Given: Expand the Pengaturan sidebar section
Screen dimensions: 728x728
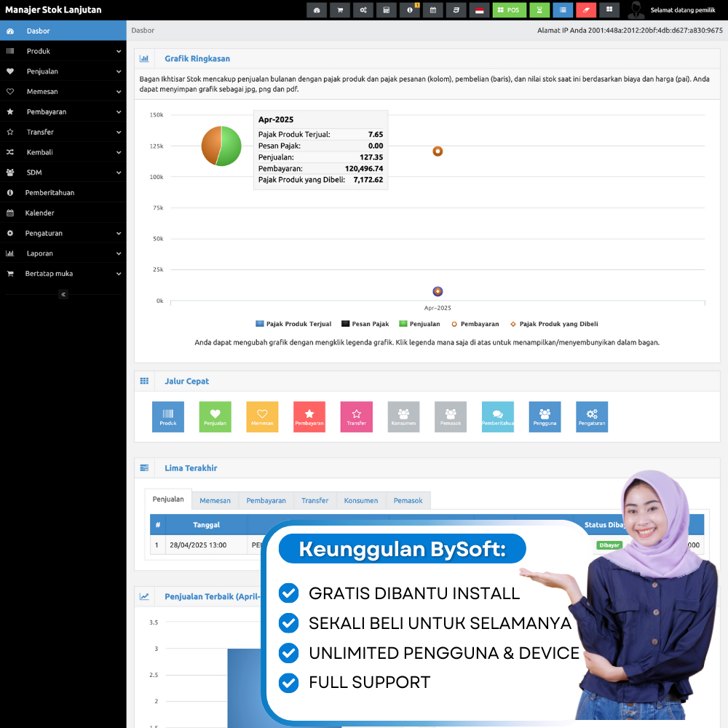Looking at the screenshot, I should point(63,233).
